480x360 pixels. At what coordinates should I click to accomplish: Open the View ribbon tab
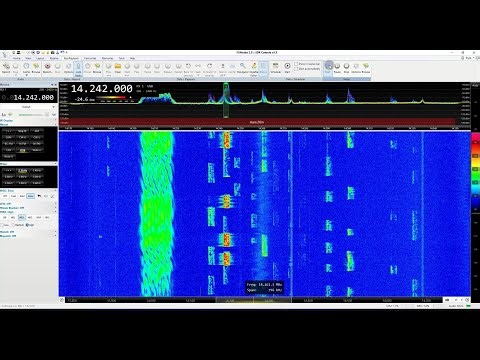coord(28,58)
